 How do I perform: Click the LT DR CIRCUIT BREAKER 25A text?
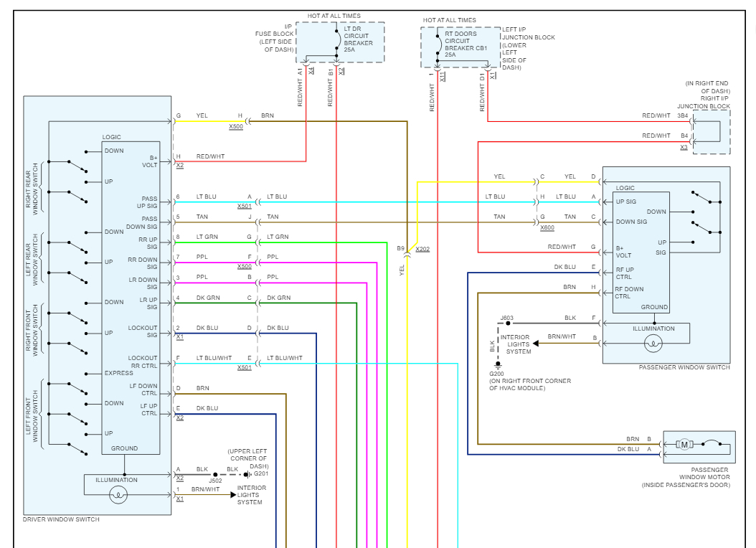pos(358,39)
